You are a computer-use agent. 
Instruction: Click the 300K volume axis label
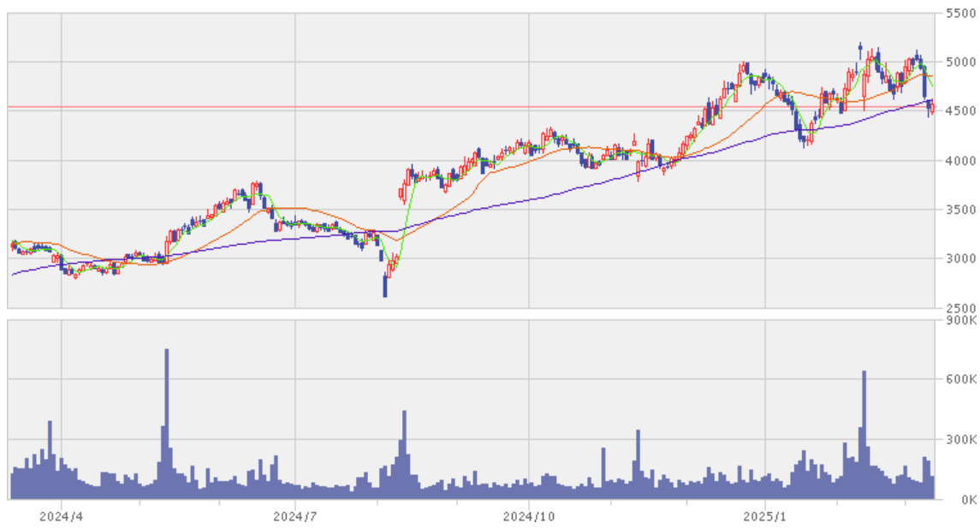[x=961, y=440]
